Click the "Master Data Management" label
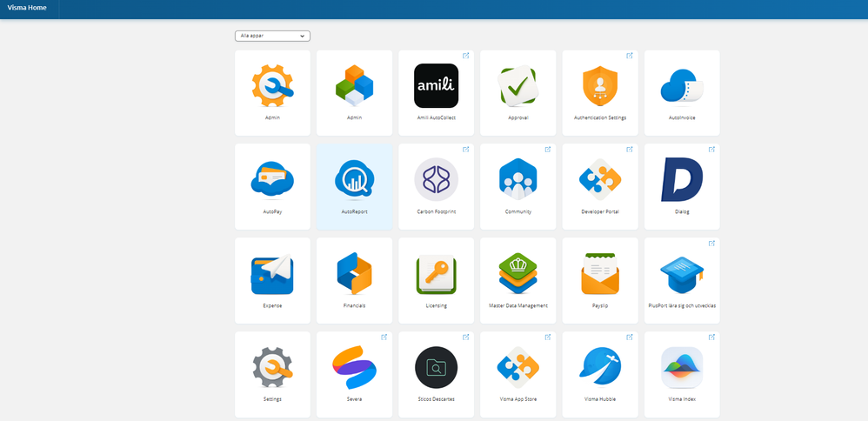Viewport: 868px width, 421px height. pyautogui.click(x=518, y=306)
